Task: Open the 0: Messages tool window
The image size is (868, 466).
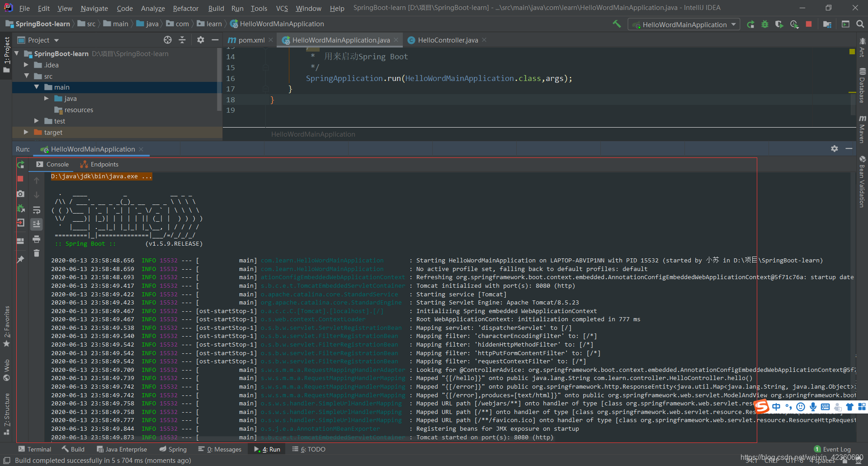Action: click(220, 449)
